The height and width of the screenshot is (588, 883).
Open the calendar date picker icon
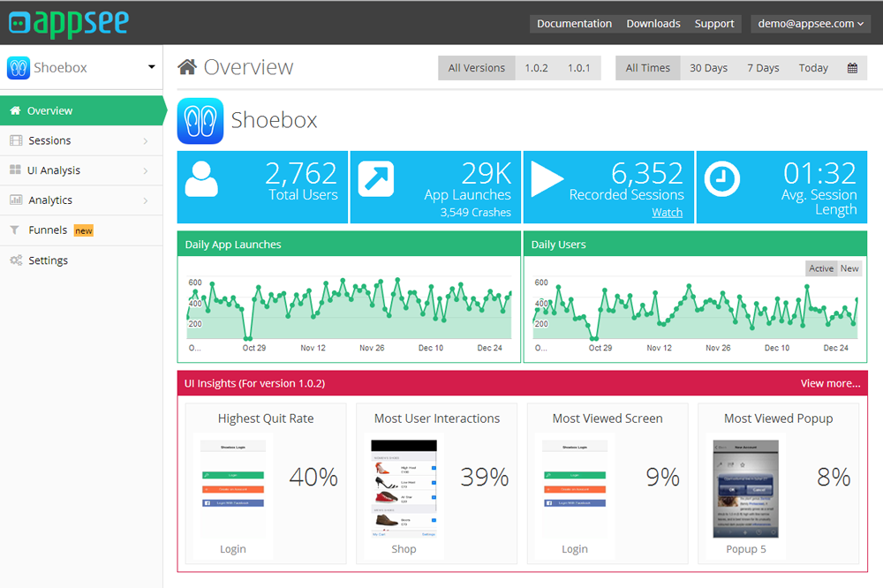pos(852,68)
